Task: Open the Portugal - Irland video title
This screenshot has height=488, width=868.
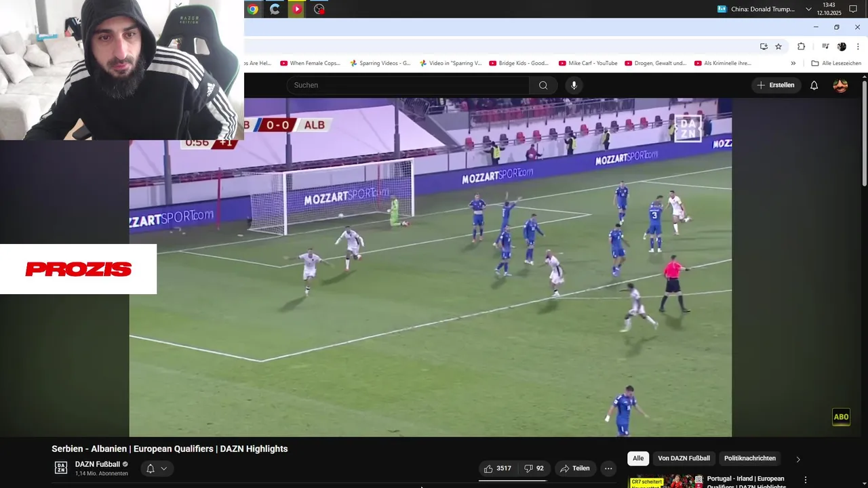Action: click(745, 482)
